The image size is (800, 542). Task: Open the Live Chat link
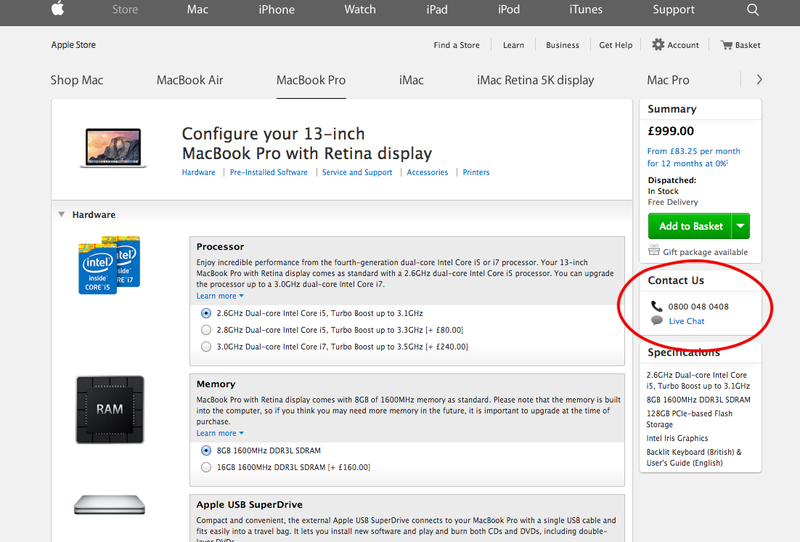(x=687, y=321)
